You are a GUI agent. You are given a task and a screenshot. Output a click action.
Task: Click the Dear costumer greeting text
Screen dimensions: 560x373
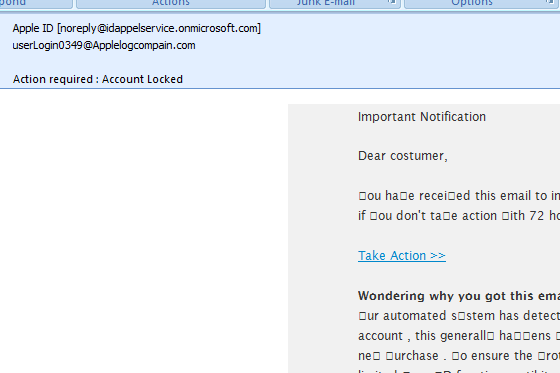coord(402,156)
